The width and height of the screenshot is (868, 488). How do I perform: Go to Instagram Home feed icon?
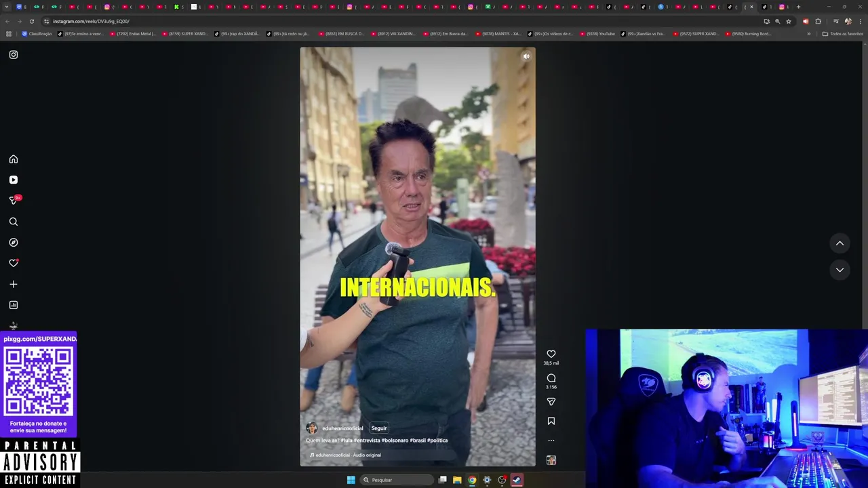pyautogui.click(x=14, y=159)
